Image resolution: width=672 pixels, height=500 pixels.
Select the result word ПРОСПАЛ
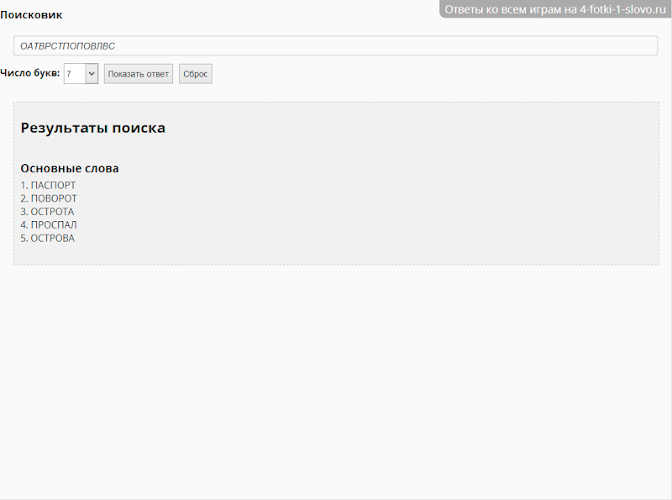pyautogui.click(x=54, y=225)
